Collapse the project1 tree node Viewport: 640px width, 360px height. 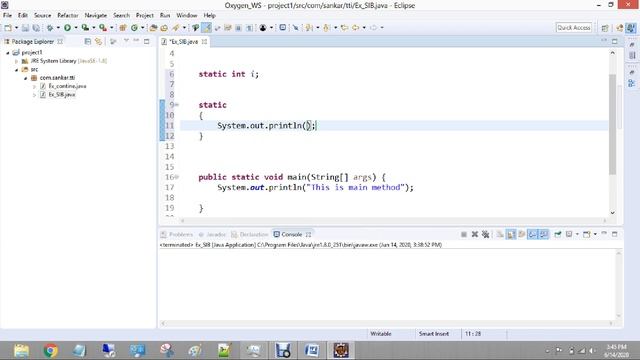tap(7, 53)
